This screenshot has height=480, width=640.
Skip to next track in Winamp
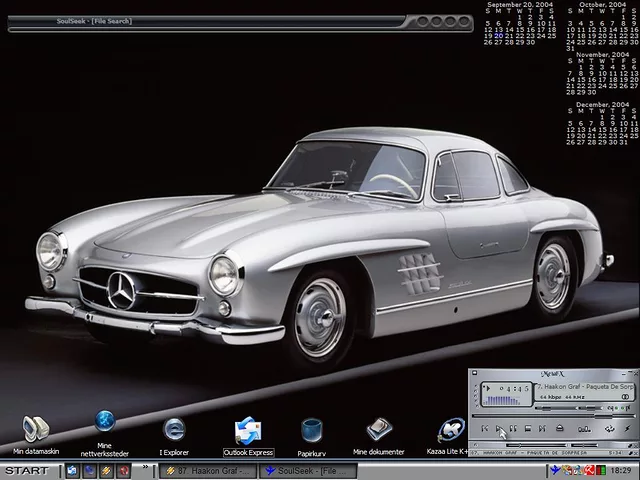click(x=542, y=429)
